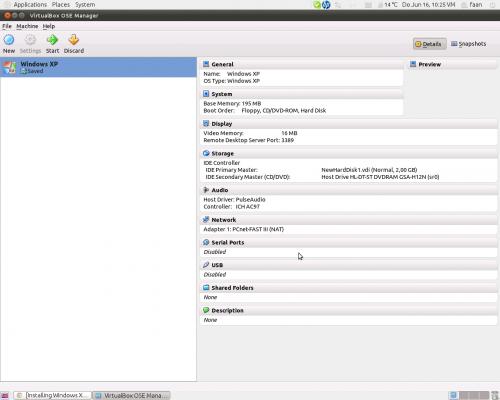The width and height of the screenshot is (500, 400).
Task: Click the Description section icon
Action: [x=206, y=310]
